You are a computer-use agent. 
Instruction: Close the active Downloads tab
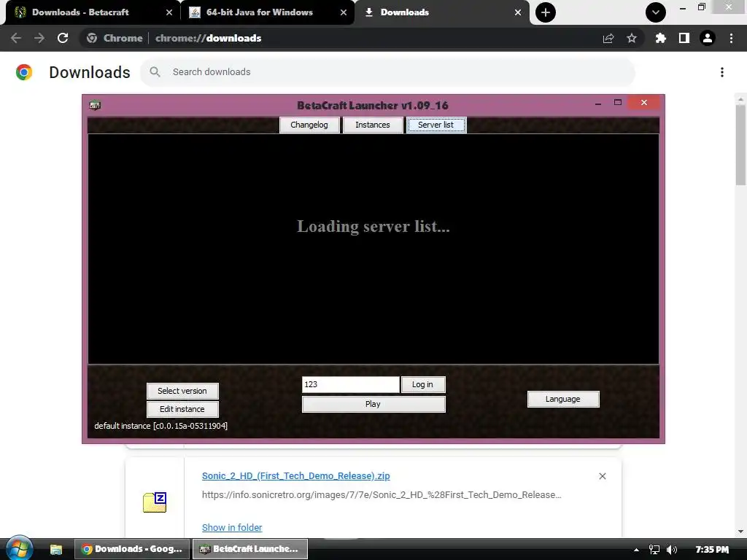pyautogui.click(x=518, y=12)
